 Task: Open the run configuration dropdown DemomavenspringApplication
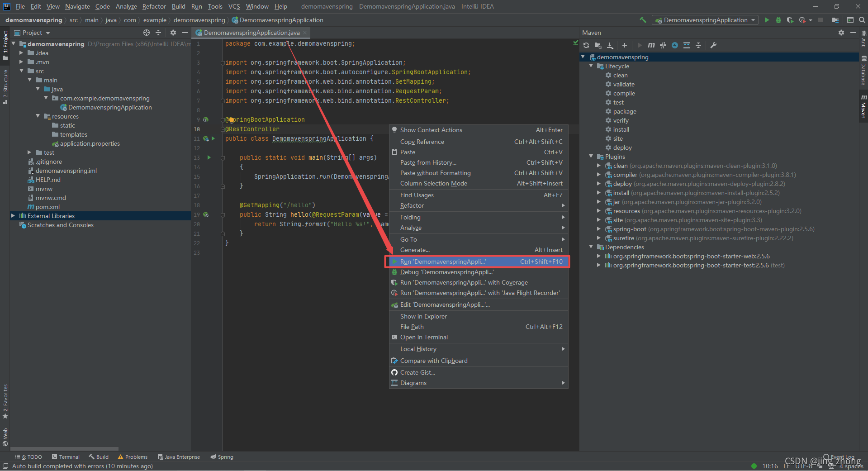tap(705, 20)
